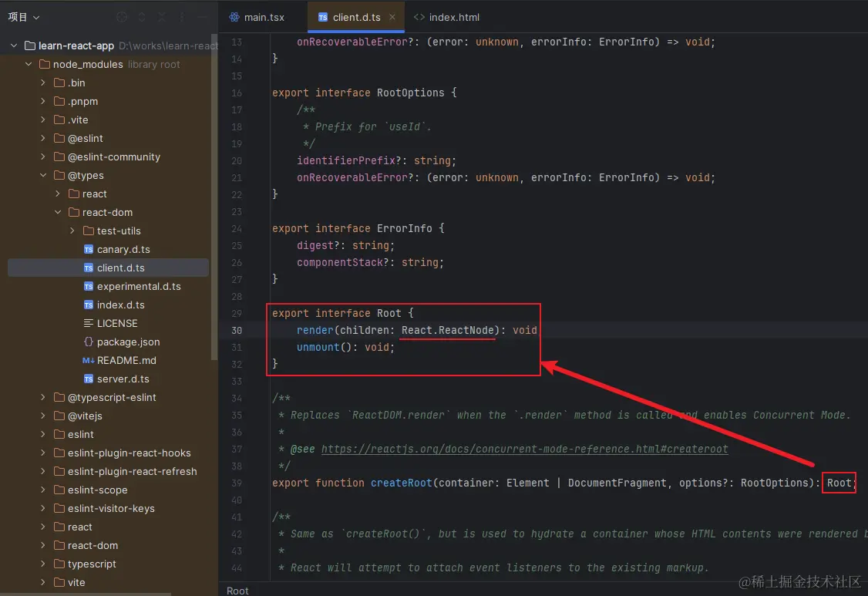
Task: Expand the eslint folder
Action: pos(42,434)
